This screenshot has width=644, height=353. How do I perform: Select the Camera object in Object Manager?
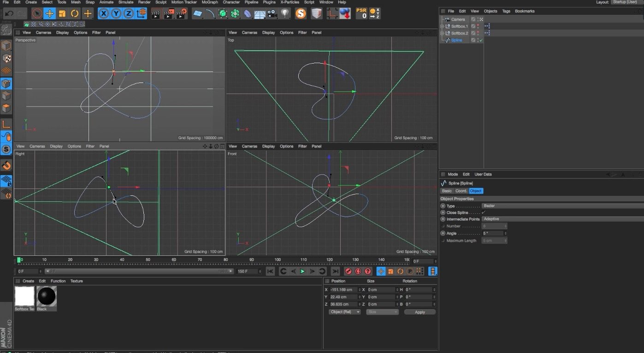point(458,19)
